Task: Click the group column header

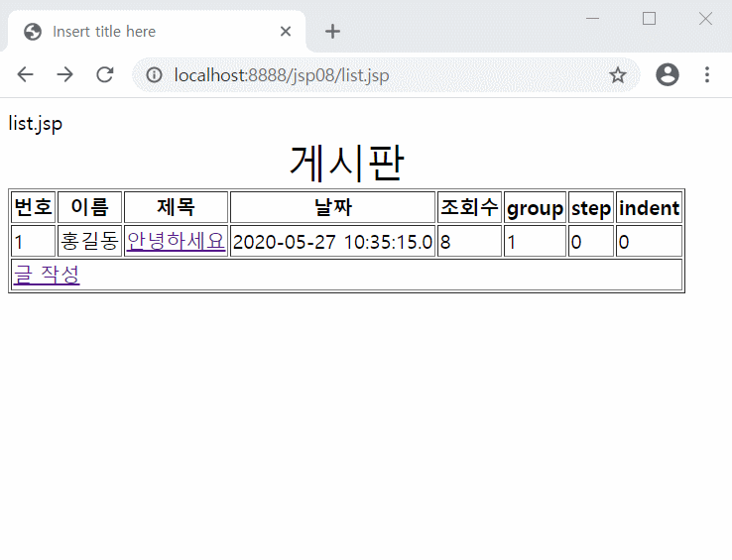Action: click(x=535, y=207)
